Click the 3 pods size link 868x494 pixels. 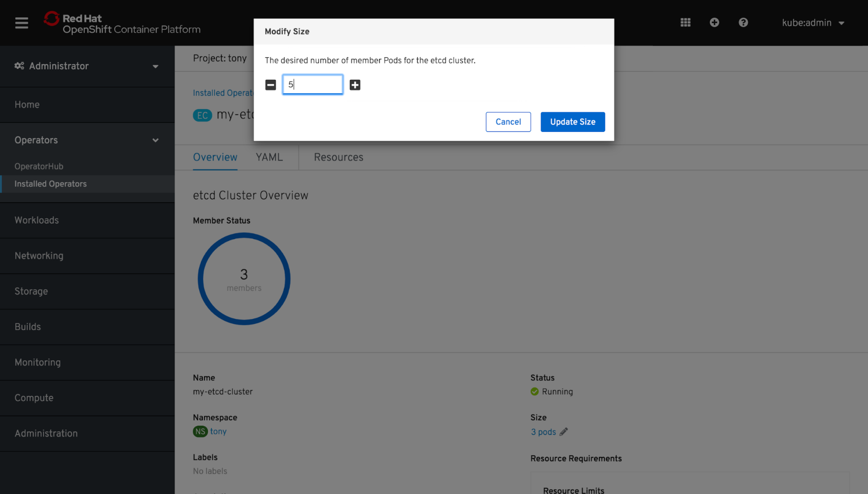pyautogui.click(x=543, y=432)
